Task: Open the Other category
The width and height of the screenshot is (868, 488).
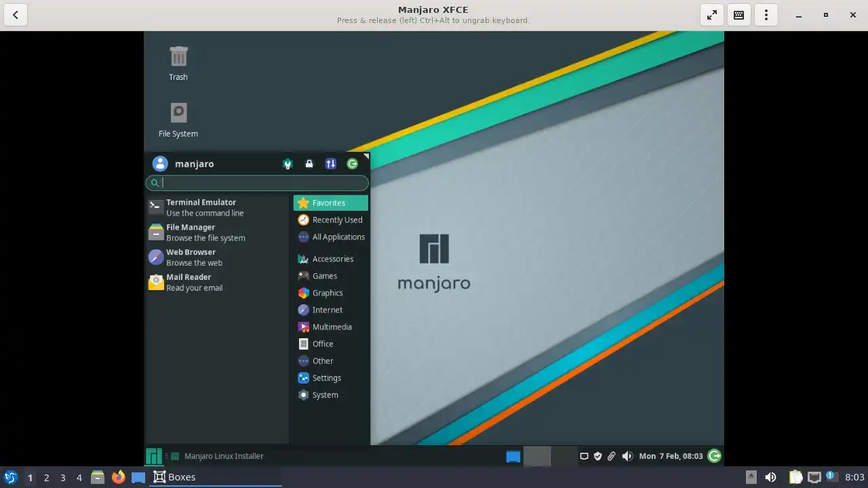Action: pyautogui.click(x=331, y=361)
